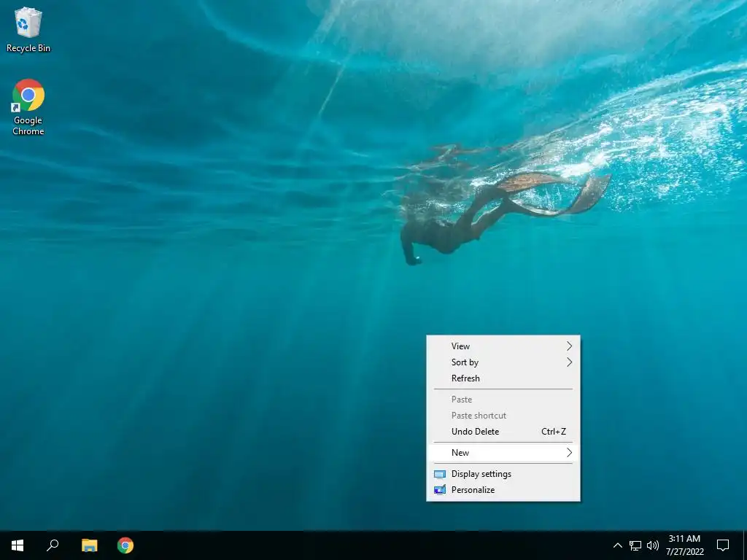Choose Undo Delete in the context menu
747x560 pixels.
click(x=503, y=432)
